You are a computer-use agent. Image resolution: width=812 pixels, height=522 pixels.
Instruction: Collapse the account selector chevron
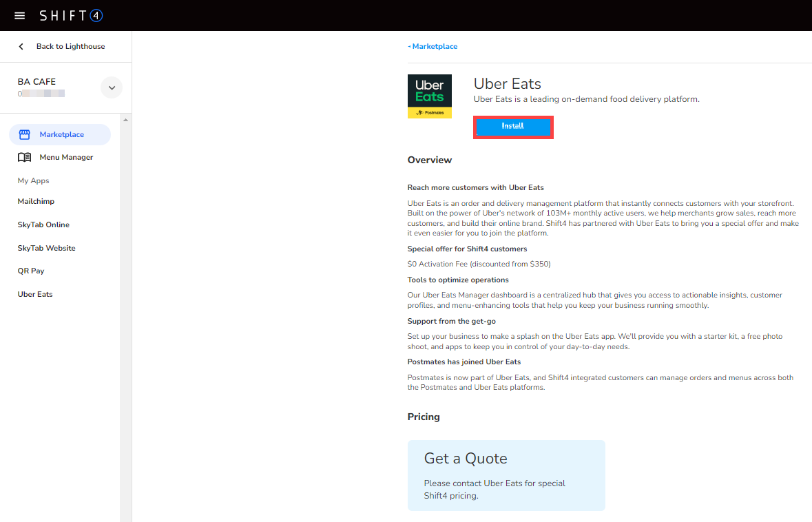111,87
